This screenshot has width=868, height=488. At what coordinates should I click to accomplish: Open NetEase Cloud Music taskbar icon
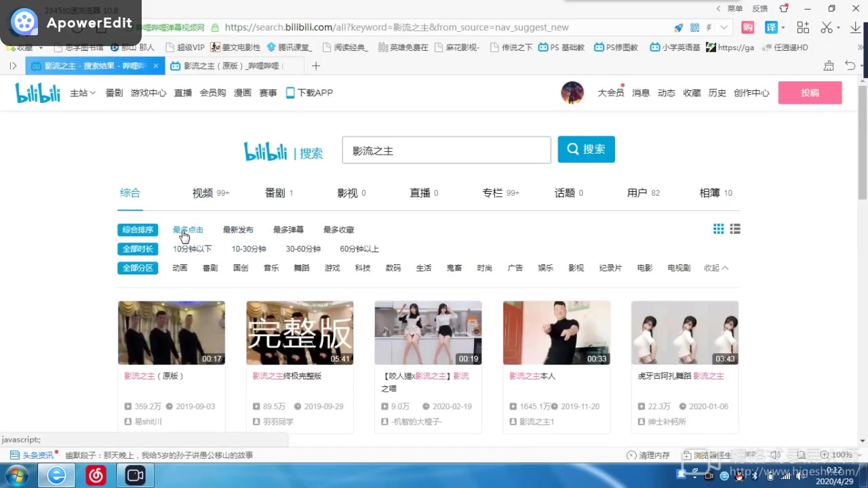[x=96, y=476]
